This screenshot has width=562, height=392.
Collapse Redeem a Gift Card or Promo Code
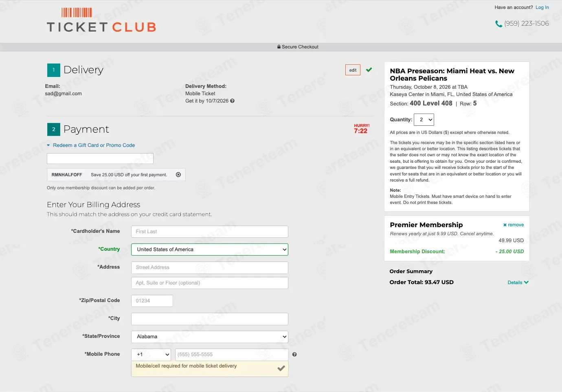91,145
